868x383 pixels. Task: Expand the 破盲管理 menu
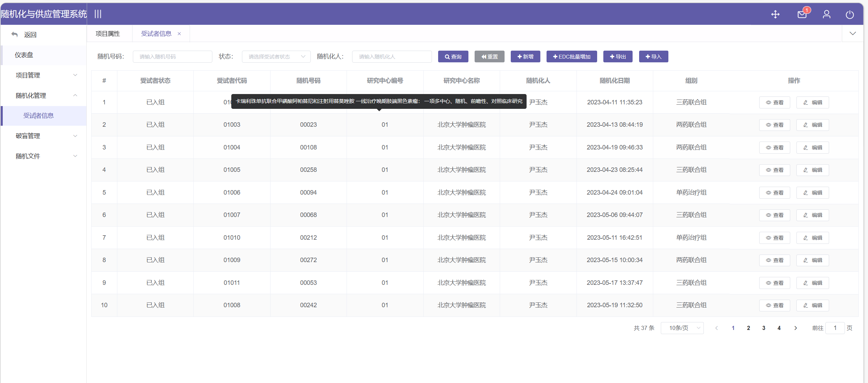[x=44, y=136]
